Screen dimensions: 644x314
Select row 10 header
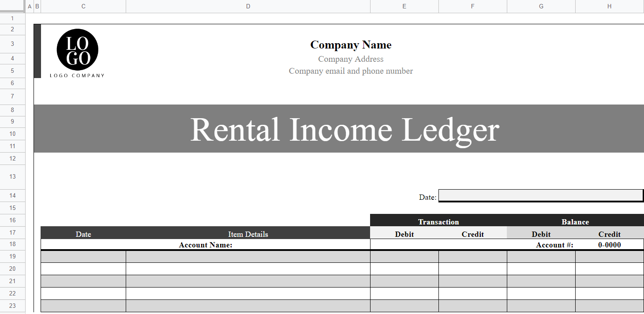(x=12, y=134)
